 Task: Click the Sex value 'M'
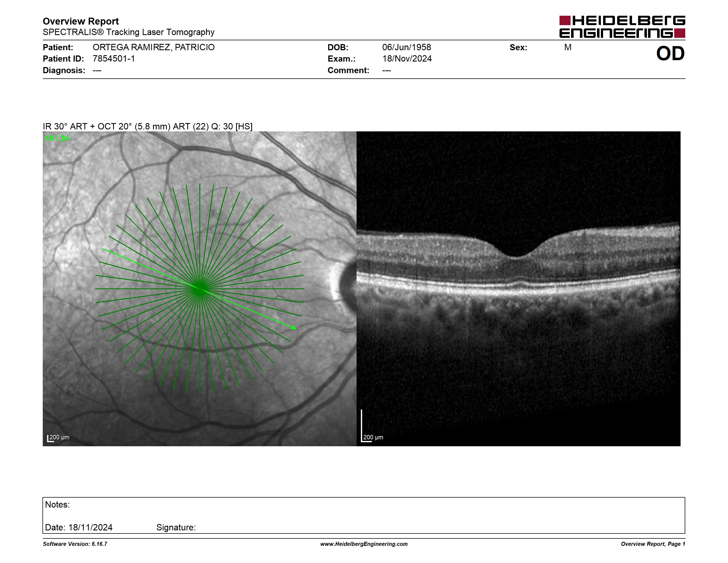568,47
